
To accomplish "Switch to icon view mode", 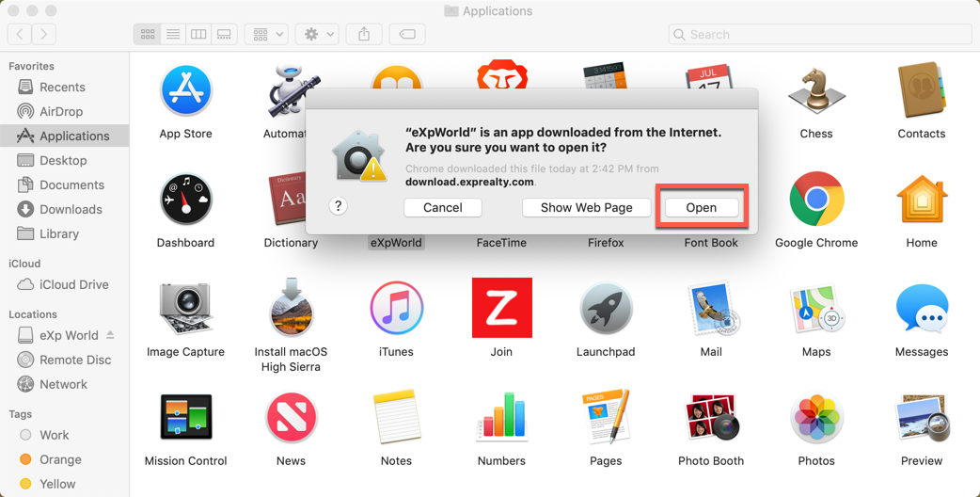I will (147, 35).
